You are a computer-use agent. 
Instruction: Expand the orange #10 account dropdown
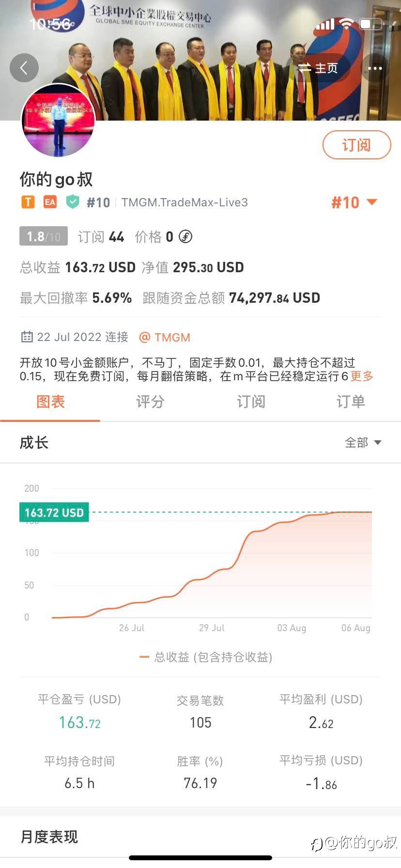click(354, 202)
